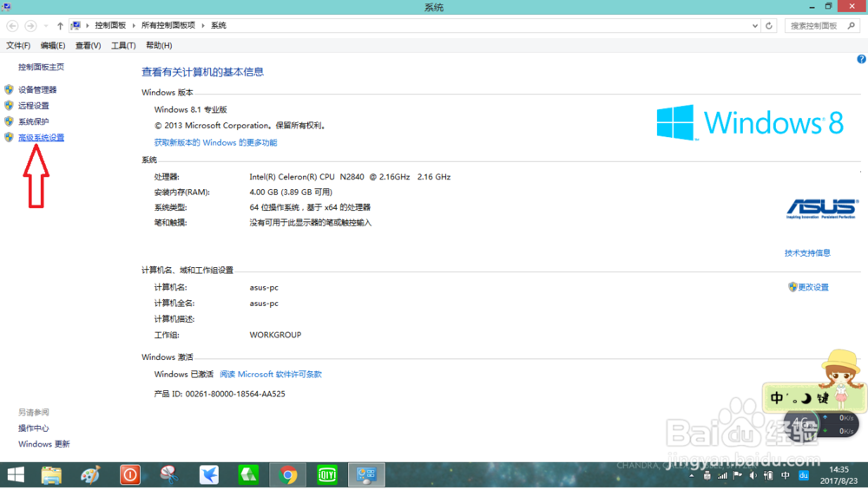Open the 工具(T) menu
868x490 pixels.
click(x=123, y=45)
